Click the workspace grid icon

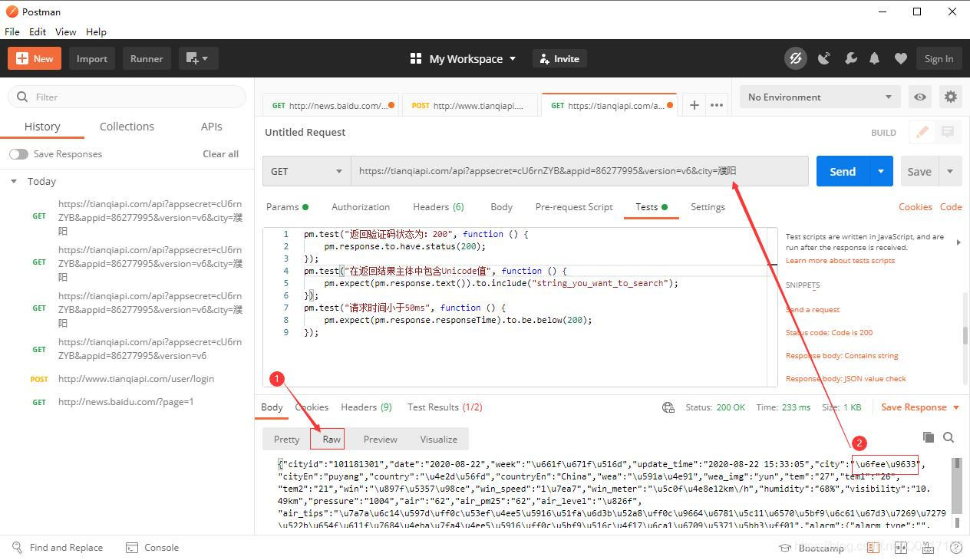point(416,58)
